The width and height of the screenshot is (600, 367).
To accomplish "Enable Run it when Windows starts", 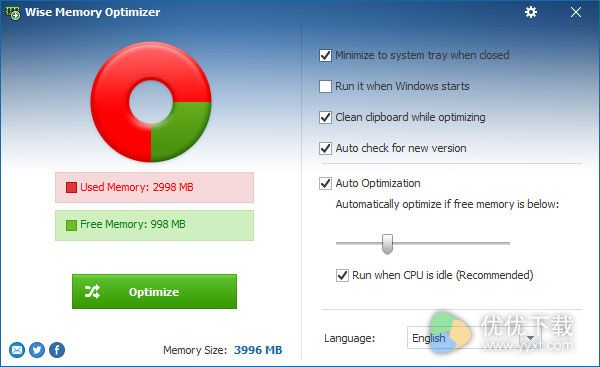I will (325, 86).
